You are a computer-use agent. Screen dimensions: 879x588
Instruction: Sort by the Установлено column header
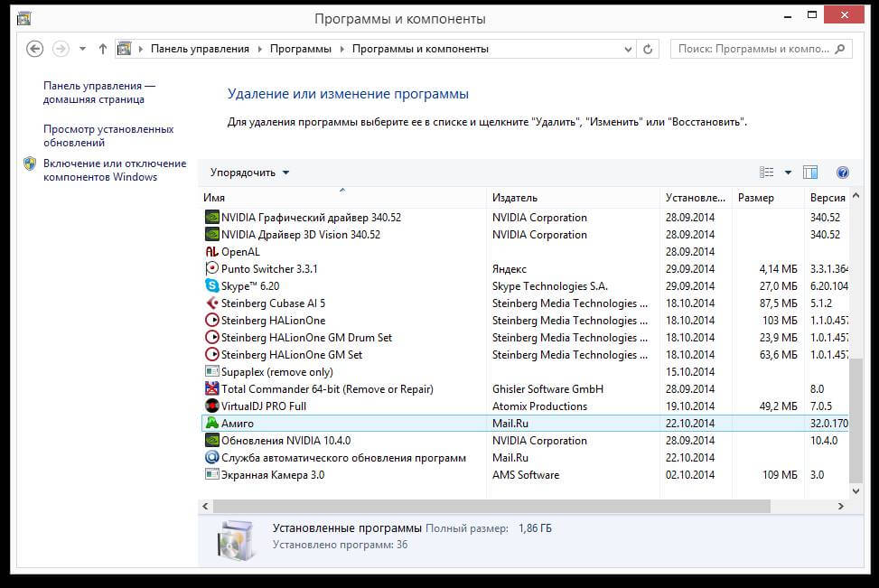coord(696,197)
